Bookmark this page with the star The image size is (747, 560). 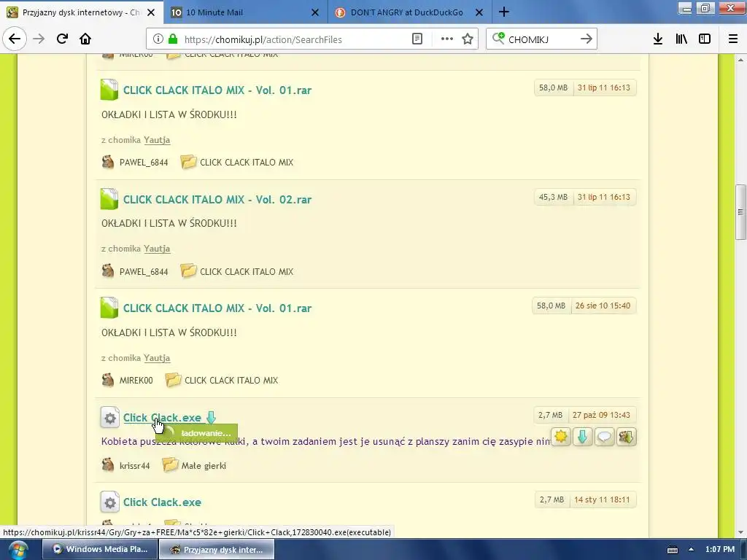click(468, 39)
